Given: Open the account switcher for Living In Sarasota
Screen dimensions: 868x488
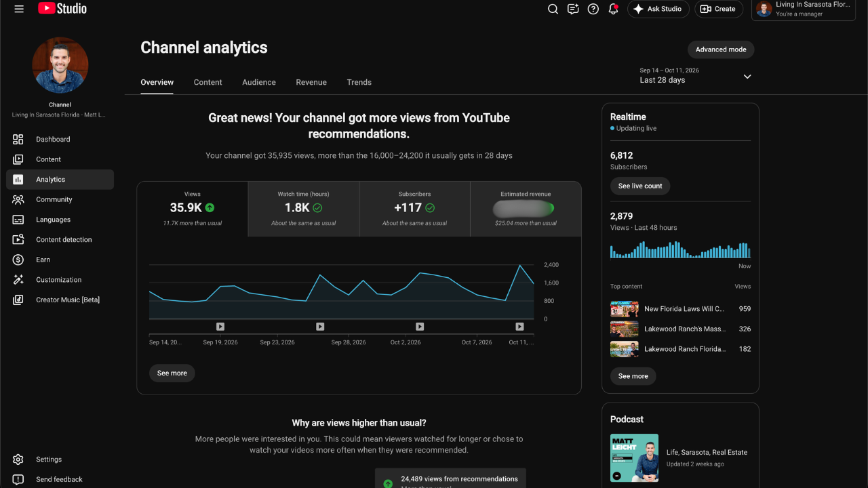Looking at the screenshot, I should 803,9.
